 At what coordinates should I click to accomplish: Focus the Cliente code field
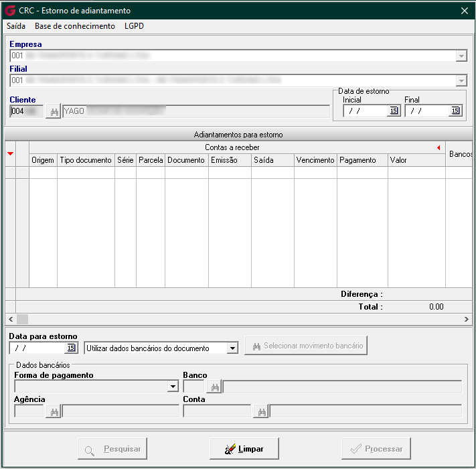click(27, 111)
